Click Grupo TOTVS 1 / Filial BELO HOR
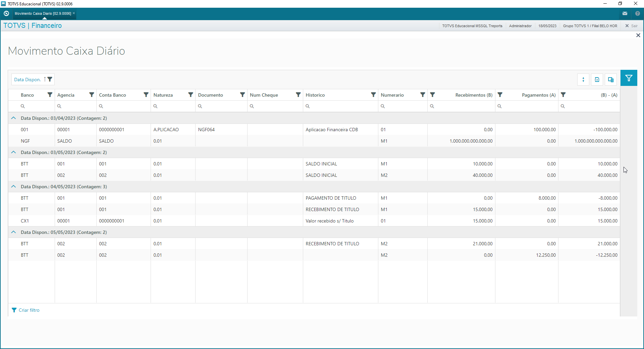Viewport: 644px width, 349px height. point(590,26)
